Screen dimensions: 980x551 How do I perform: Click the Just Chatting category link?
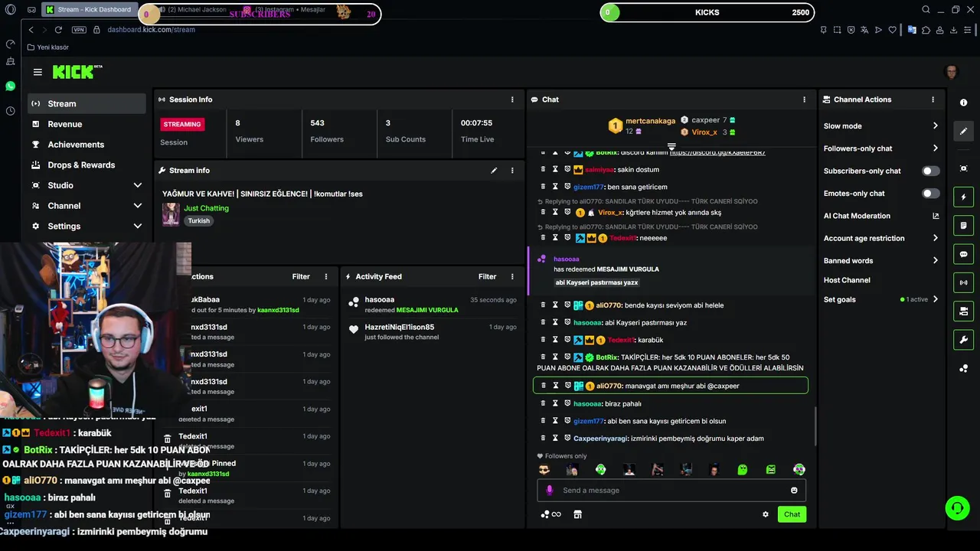point(206,208)
